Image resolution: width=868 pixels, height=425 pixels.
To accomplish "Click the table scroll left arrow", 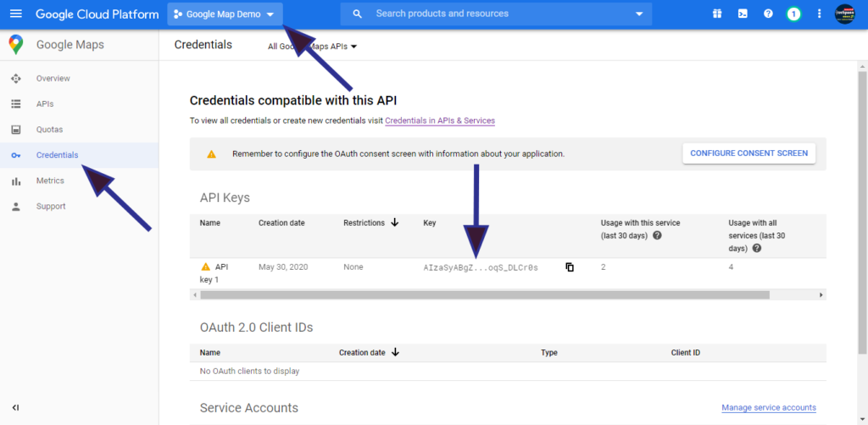I will 194,295.
